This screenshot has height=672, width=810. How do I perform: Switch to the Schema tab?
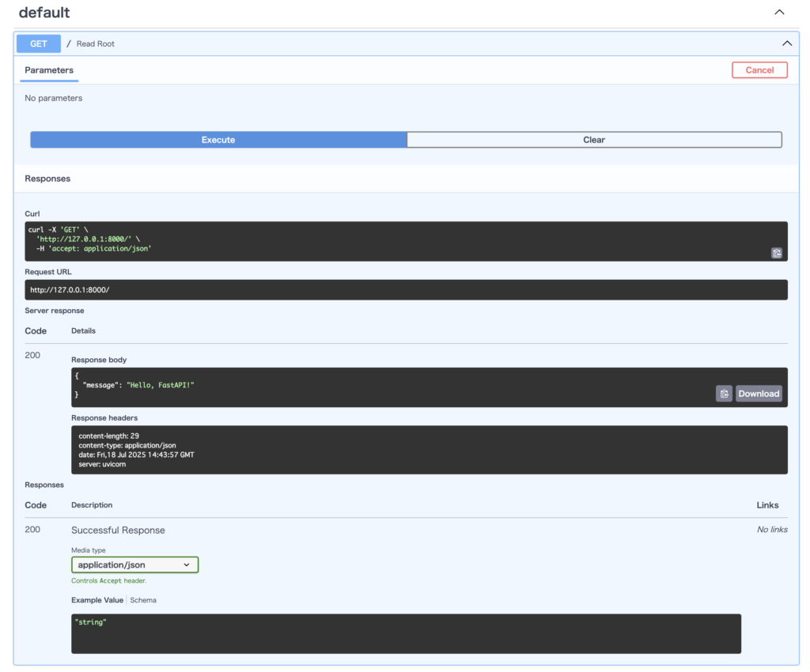tap(143, 600)
